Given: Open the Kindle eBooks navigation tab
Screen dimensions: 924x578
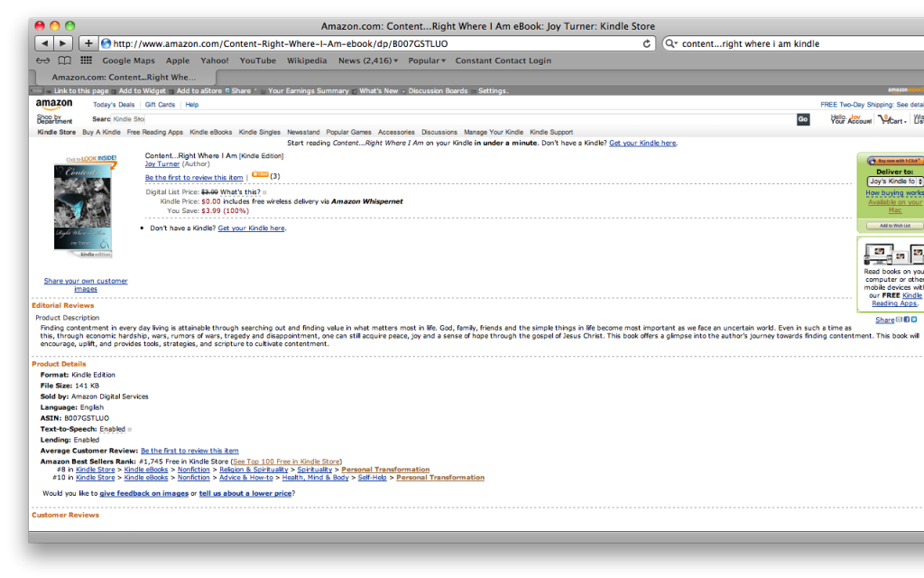Looking at the screenshot, I should coord(210,132).
